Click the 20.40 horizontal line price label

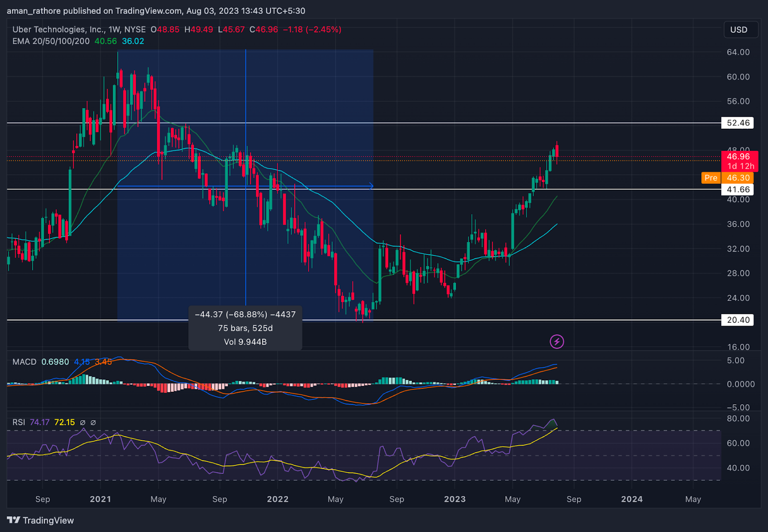(738, 320)
